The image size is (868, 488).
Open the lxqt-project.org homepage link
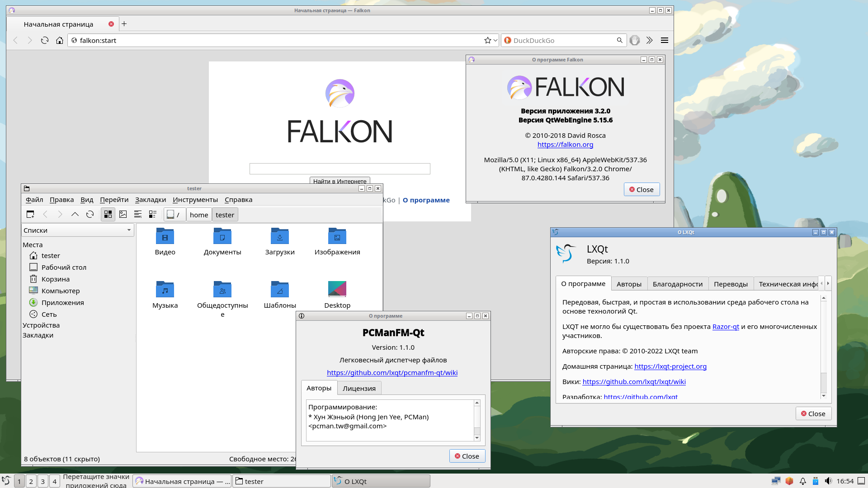tap(670, 366)
